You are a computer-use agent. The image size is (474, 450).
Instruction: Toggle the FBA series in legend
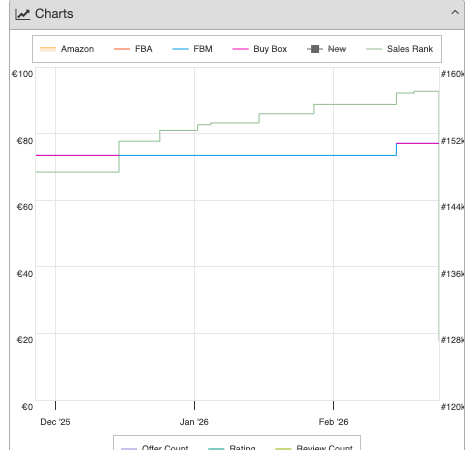tap(133, 49)
